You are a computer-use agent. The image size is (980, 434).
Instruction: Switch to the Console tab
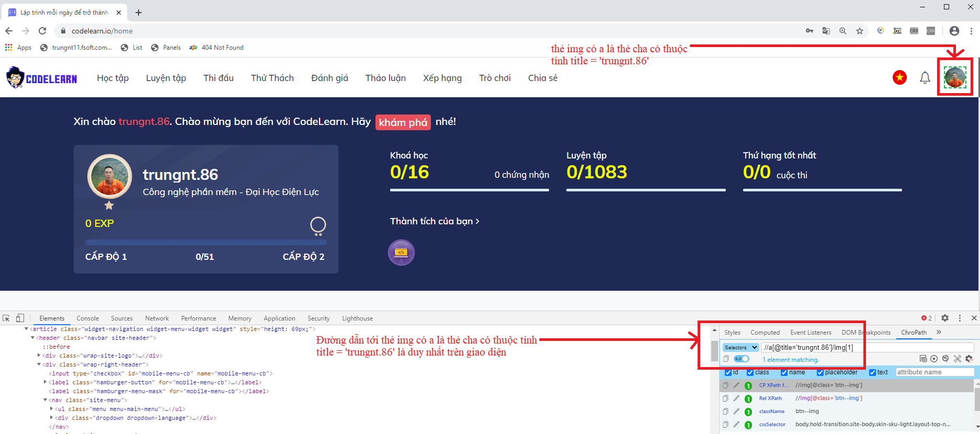[87, 318]
